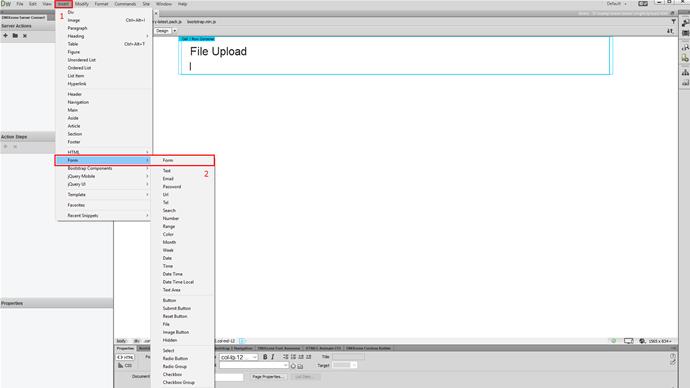
Task: Expand the jQuery UI submenu
Action: [104, 184]
